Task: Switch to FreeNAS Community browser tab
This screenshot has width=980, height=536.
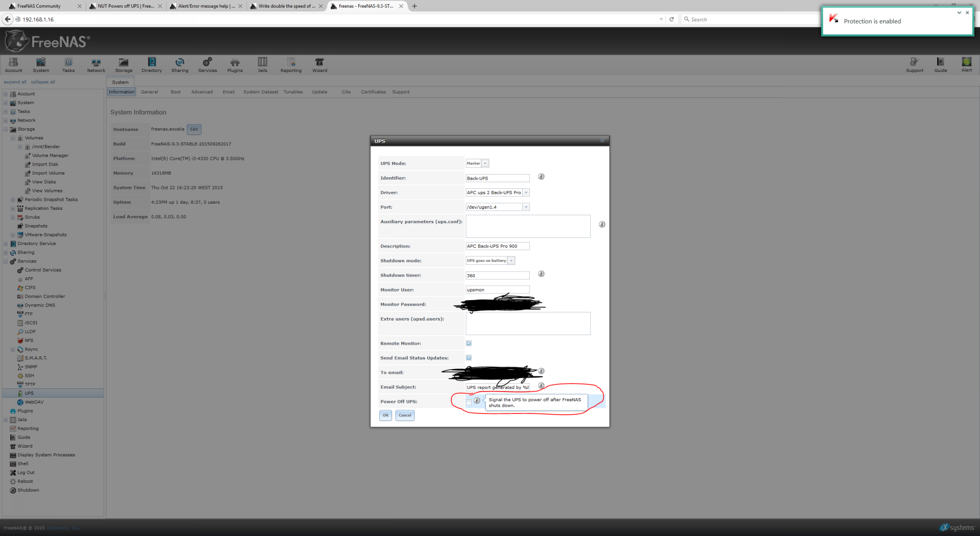Action: click(x=39, y=6)
